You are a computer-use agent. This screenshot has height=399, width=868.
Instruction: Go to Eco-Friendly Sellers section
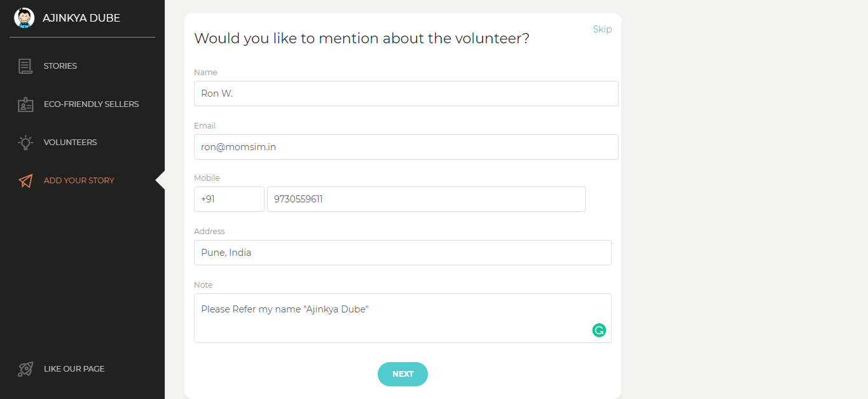tap(91, 104)
